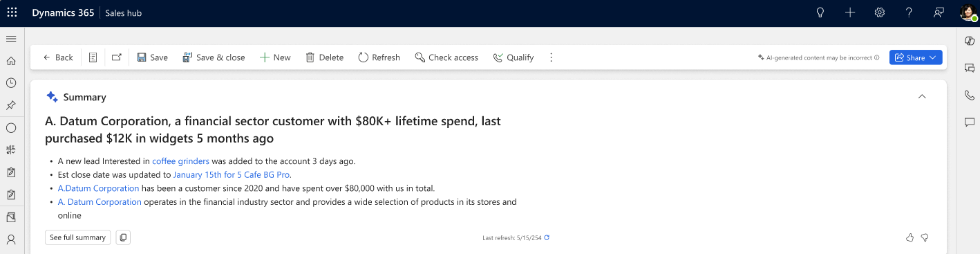Screen dimensions: 980x254
Task: Open the settings gear
Action: coord(880,12)
